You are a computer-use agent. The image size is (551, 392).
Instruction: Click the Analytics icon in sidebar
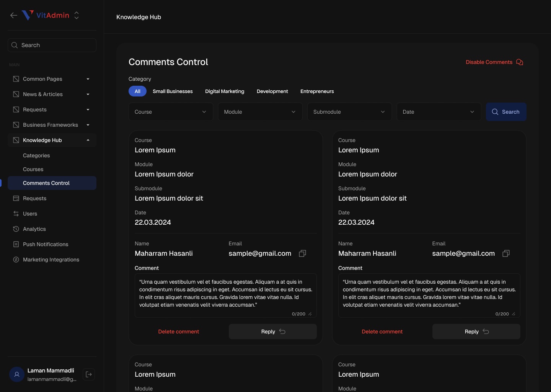[x=16, y=229]
